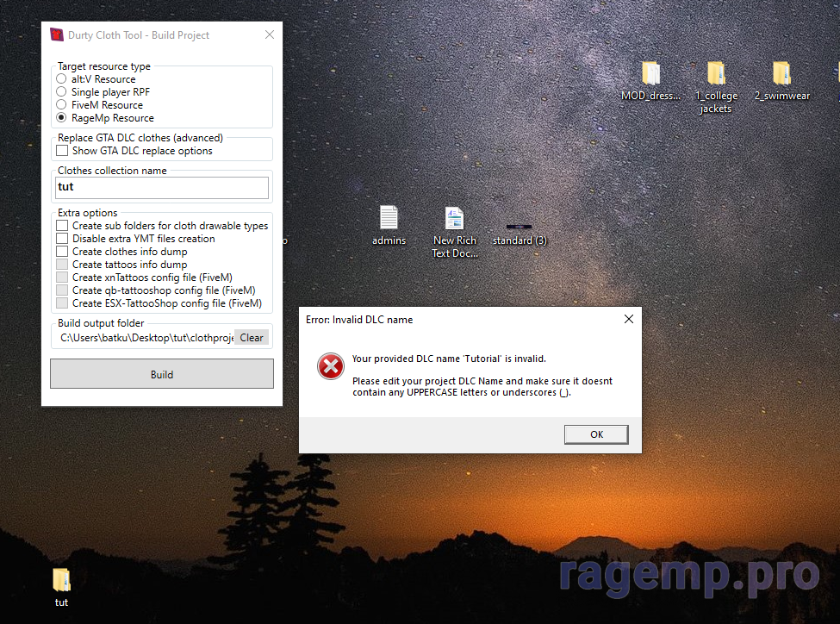Click the Clothes collection name field
The height and width of the screenshot is (624, 840).
pyautogui.click(x=162, y=187)
